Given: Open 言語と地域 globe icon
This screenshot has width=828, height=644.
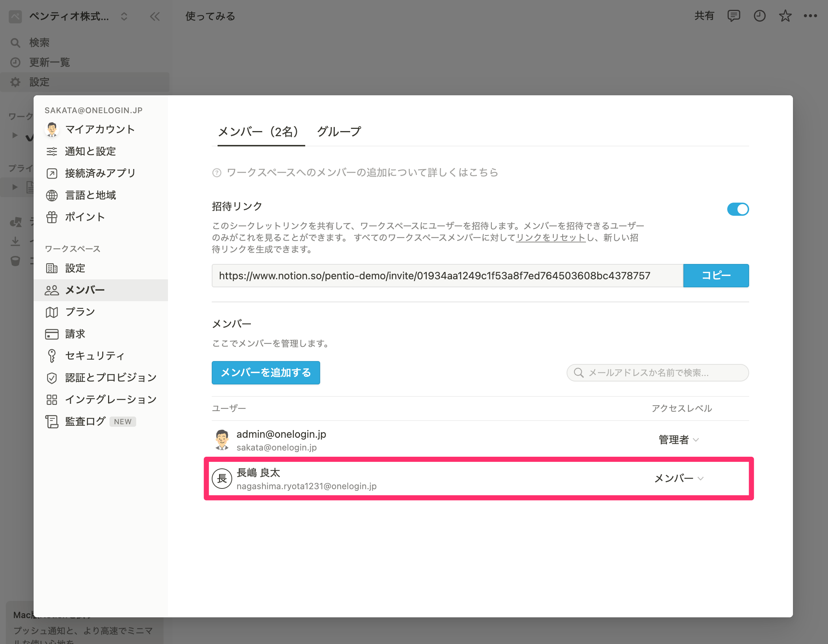Looking at the screenshot, I should (x=52, y=195).
